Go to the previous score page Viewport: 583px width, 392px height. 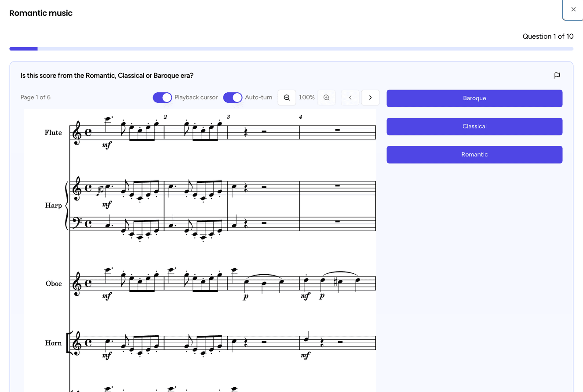(350, 98)
